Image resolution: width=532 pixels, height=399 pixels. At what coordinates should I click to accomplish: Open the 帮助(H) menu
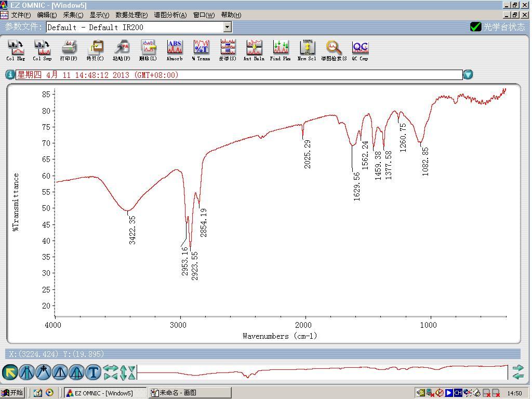pos(231,15)
